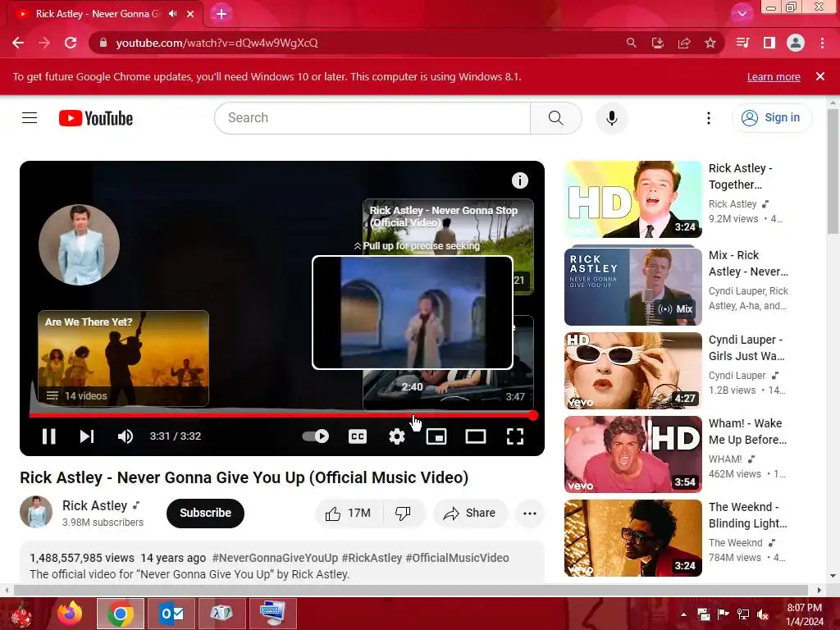
Task: Play Cyndi Lauper Girls Just Wanna video
Action: pyautogui.click(x=632, y=371)
